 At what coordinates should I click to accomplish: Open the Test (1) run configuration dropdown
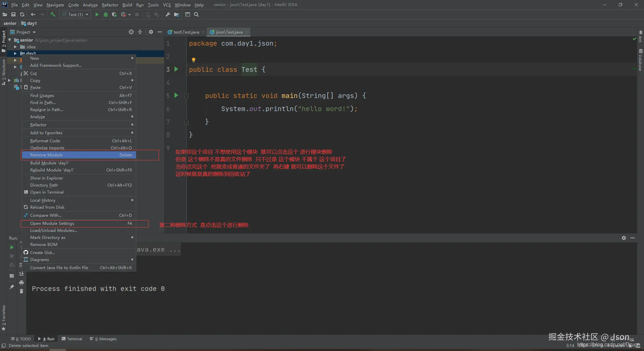click(x=76, y=14)
